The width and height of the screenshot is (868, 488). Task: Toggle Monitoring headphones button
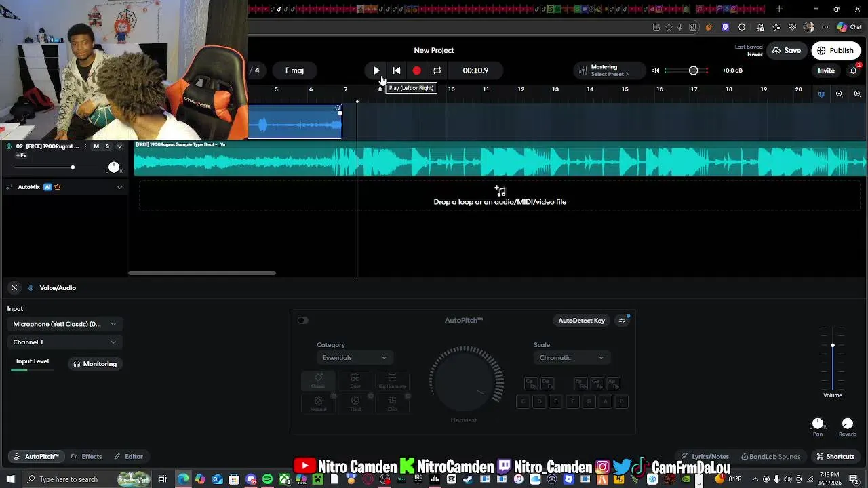pyautogui.click(x=95, y=364)
